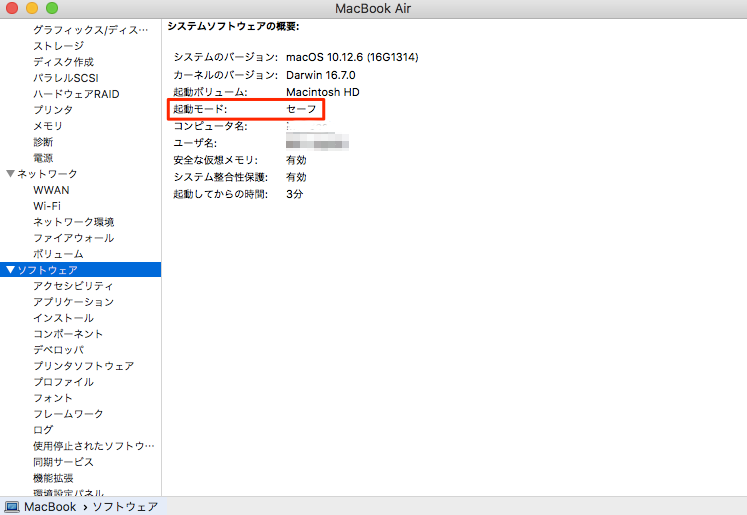This screenshot has width=747, height=515.
Task: Click the システムのバージョン label
Action: (225, 57)
